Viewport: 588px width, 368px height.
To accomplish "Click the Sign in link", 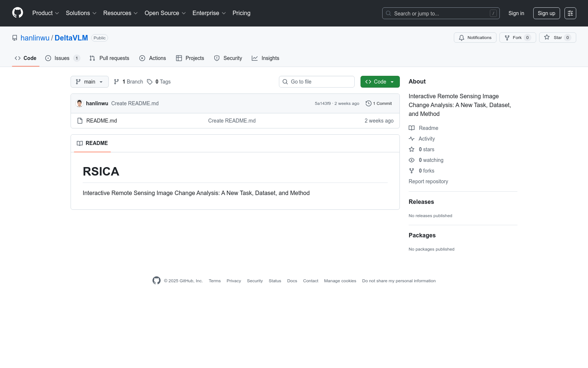I will (x=516, y=13).
